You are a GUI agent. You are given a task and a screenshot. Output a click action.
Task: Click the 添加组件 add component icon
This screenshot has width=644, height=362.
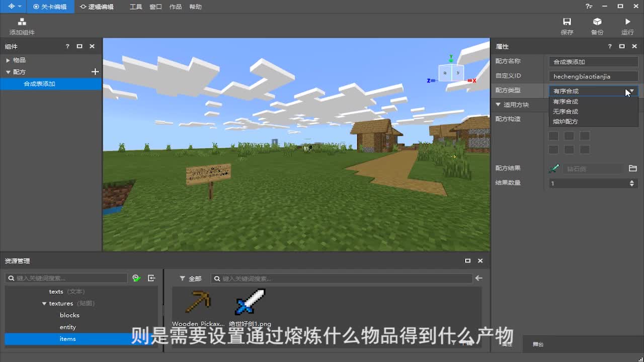tap(22, 22)
